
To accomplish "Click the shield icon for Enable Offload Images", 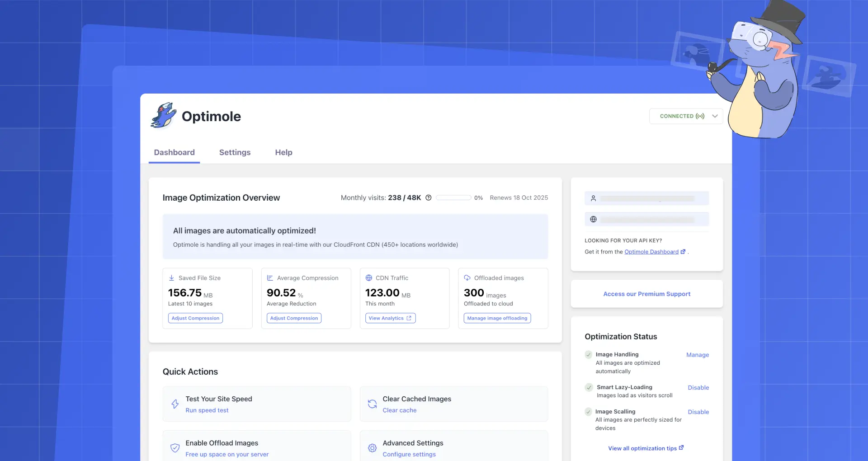I will coord(175,448).
